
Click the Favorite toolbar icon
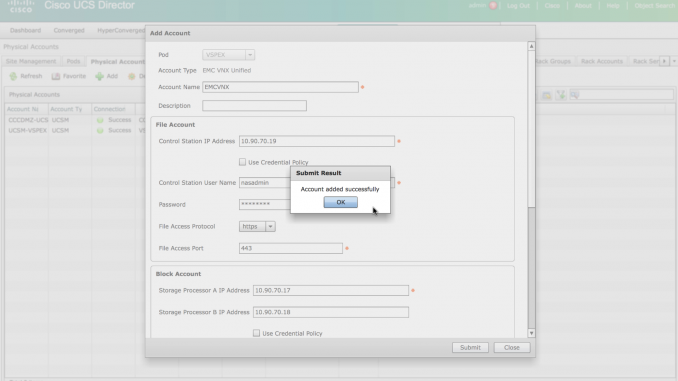(x=56, y=76)
